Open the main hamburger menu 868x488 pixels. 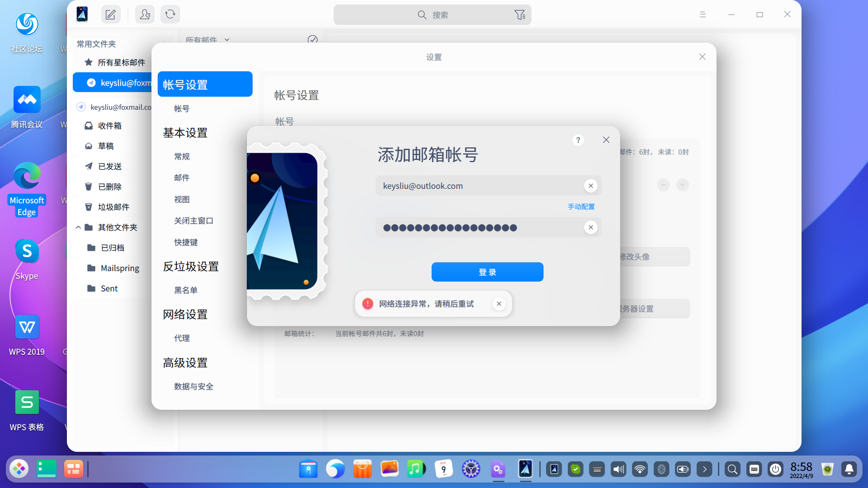[x=703, y=14]
